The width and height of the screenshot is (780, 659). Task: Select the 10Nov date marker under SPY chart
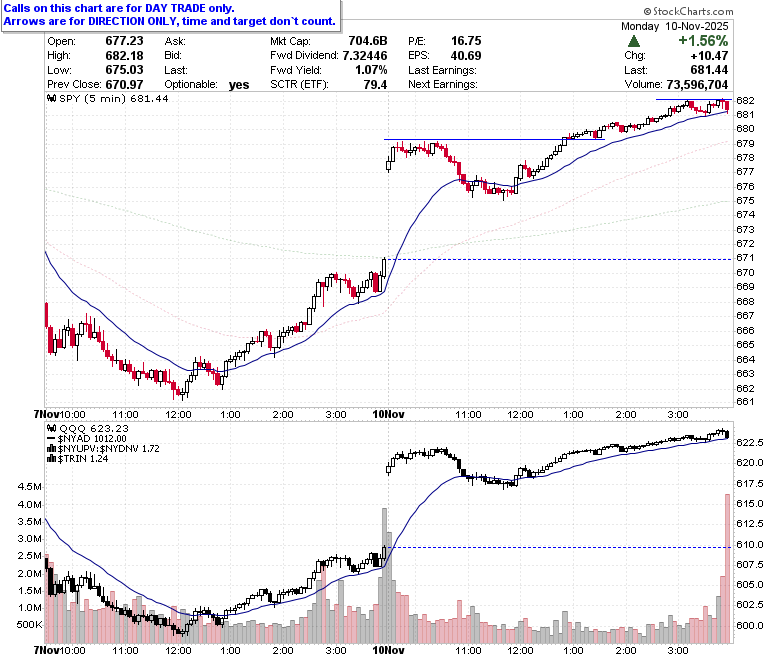[389, 414]
